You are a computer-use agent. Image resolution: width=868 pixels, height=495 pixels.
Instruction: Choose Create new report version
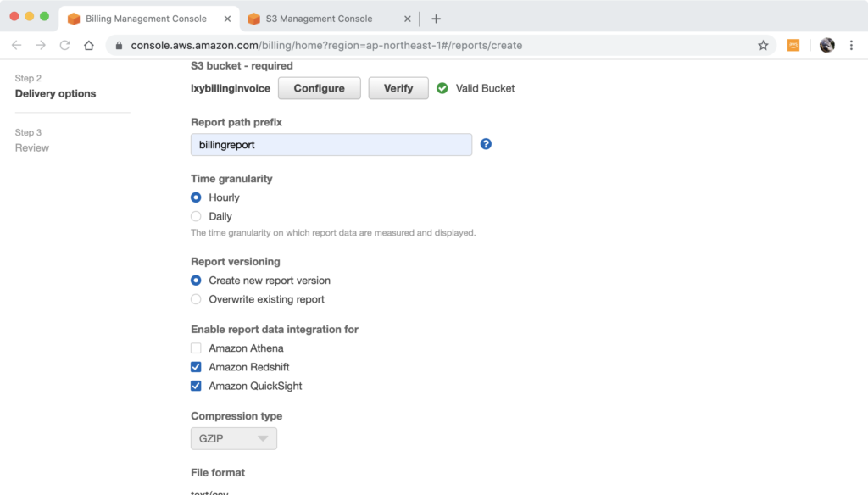pos(196,281)
